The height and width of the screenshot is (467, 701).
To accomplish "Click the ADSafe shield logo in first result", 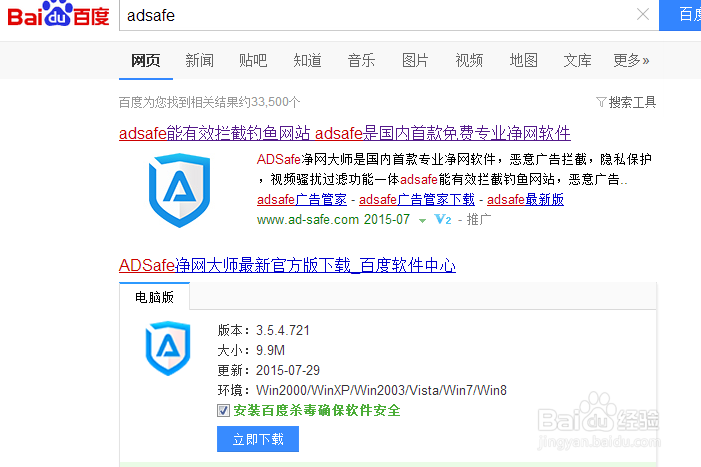I will coord(179,190).
